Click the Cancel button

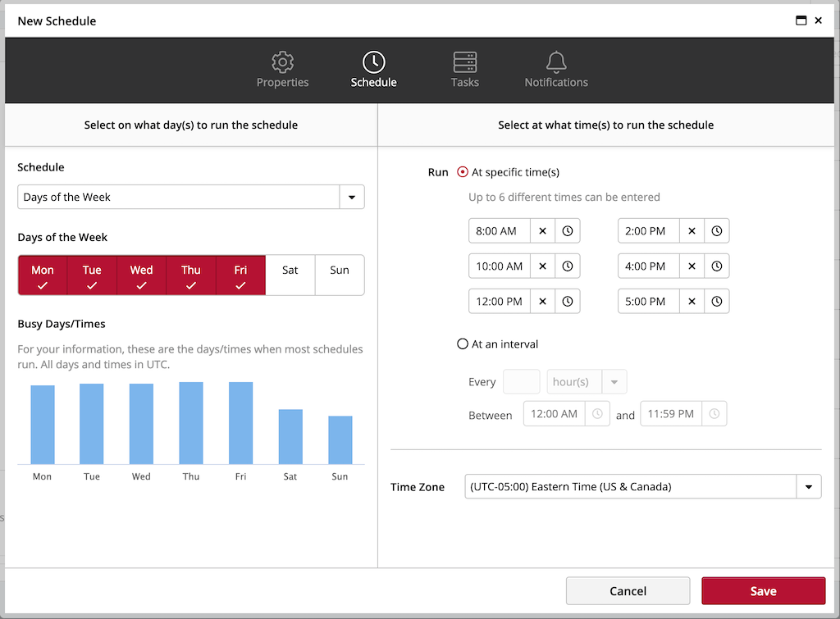(628, 590)
